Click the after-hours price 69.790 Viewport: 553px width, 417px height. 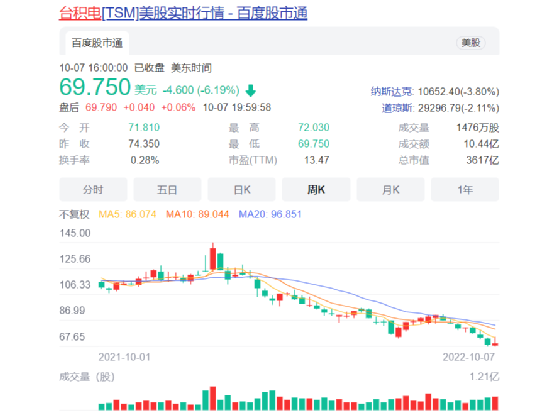point(101,107)
